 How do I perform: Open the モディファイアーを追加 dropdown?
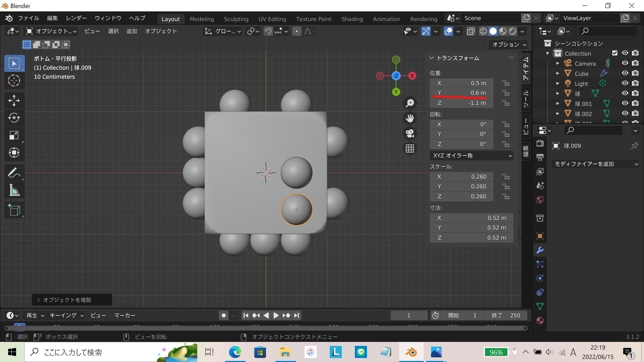tap(596, 164)
